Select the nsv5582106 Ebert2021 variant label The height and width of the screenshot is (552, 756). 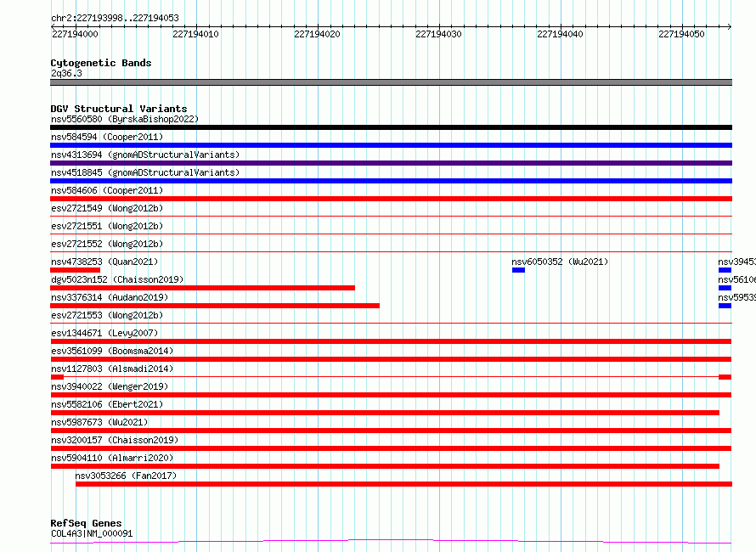click(106, 404)
